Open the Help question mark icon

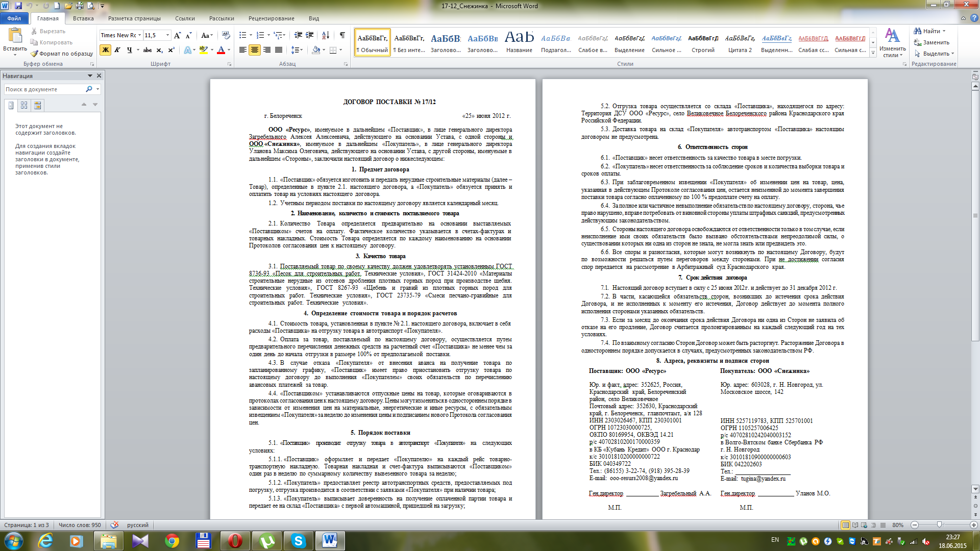(974, 18)
